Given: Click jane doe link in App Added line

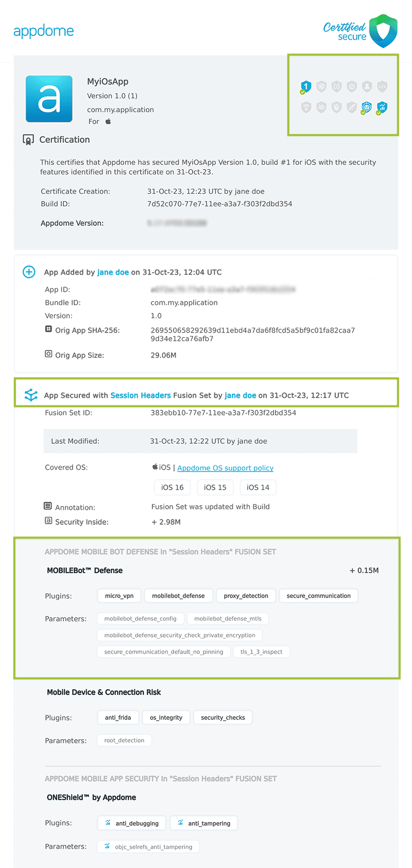Looking at the screenshot, I should tap(113, 272).
